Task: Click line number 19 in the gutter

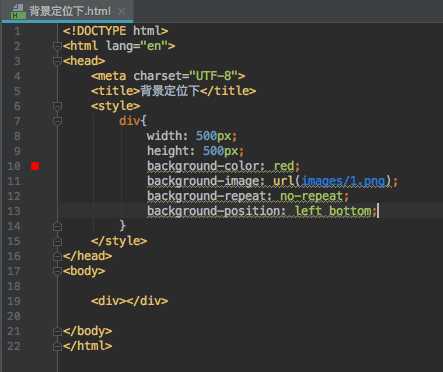Action: point(14,301)
